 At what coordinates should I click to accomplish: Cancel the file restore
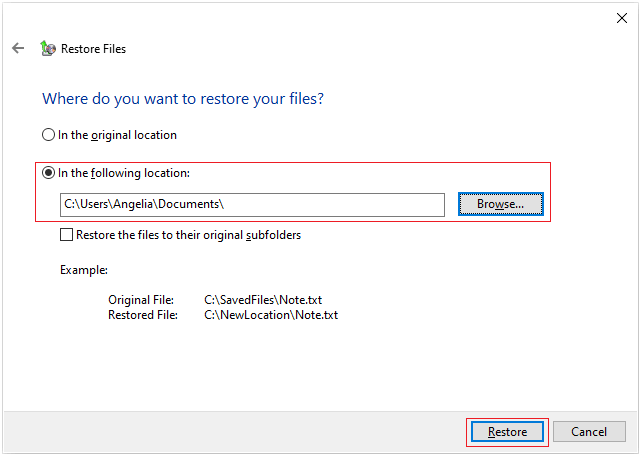589,432
